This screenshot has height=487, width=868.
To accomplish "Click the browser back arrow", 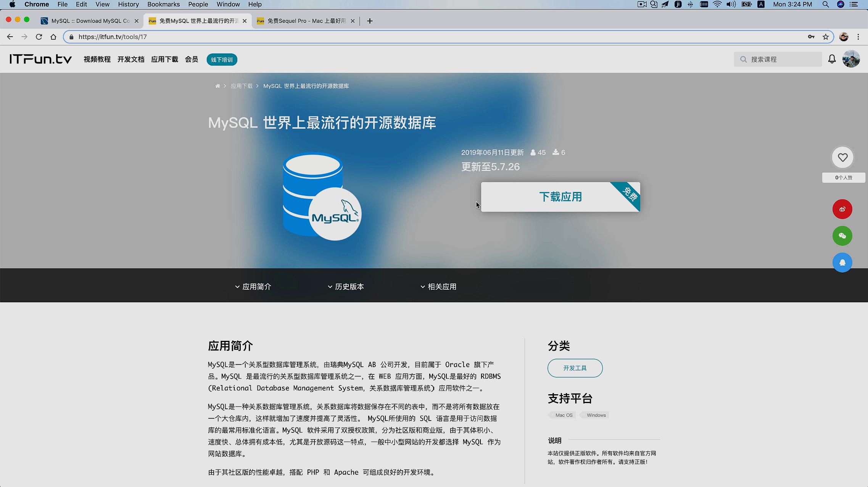I will pyautogui.click(x=10, y=37).
